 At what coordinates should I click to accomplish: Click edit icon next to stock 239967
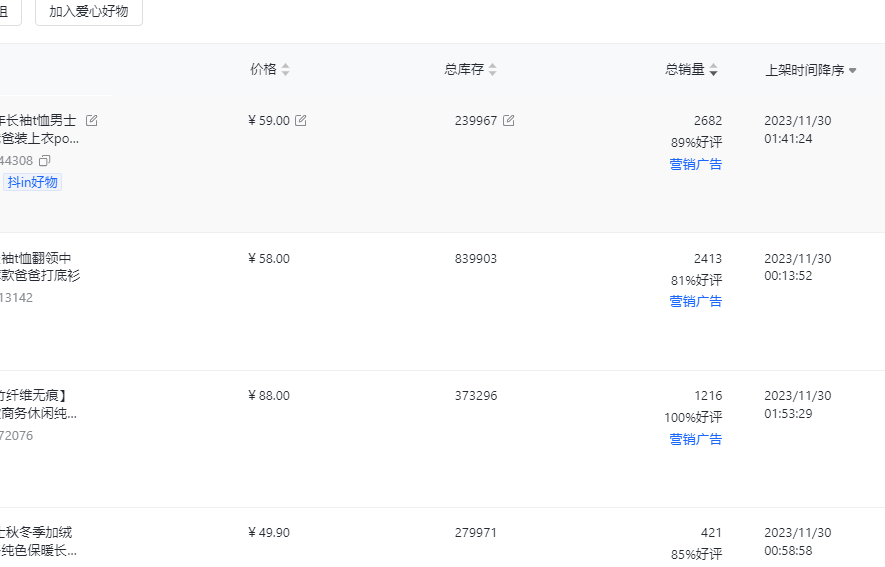pyautogui.click(x=508, y=121)
